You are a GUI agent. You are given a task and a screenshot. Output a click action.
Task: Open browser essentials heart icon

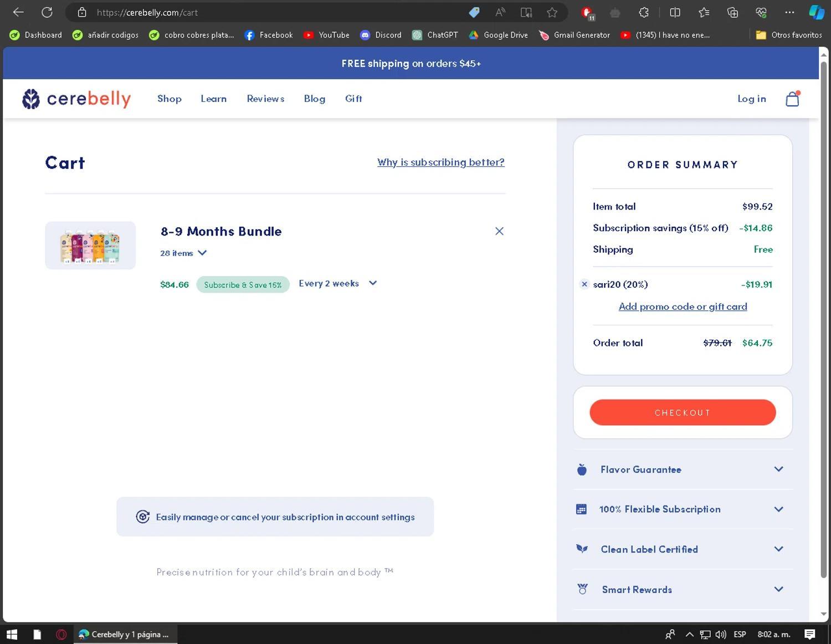click(761, 12)
